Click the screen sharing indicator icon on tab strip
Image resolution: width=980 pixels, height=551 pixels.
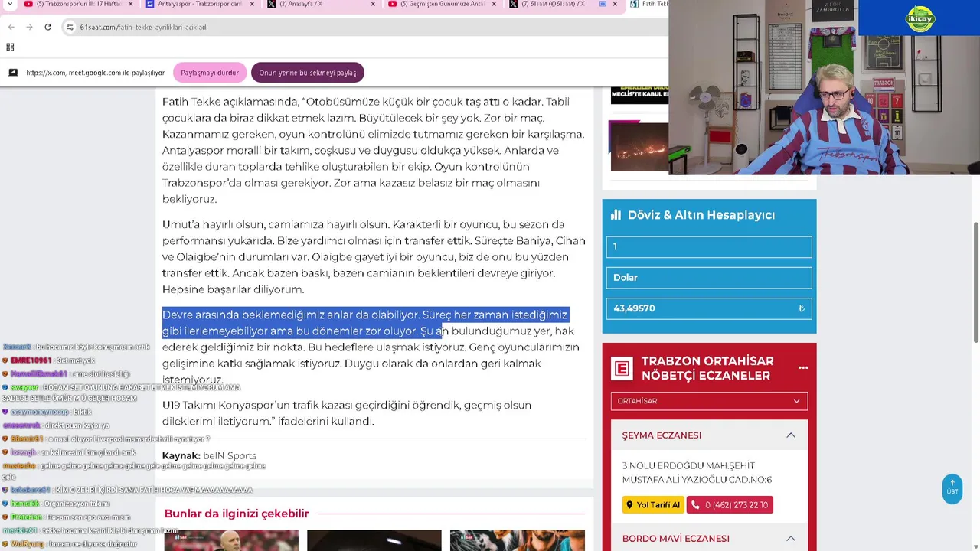(x=603, y=4)
